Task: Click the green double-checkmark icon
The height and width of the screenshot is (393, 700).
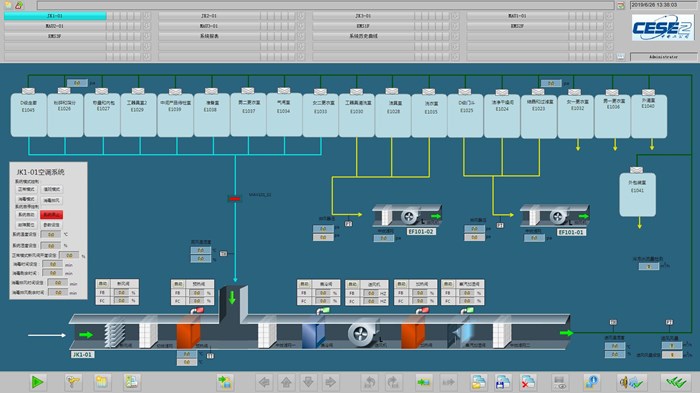Action: pyautogui.click(x=676, y=382)
